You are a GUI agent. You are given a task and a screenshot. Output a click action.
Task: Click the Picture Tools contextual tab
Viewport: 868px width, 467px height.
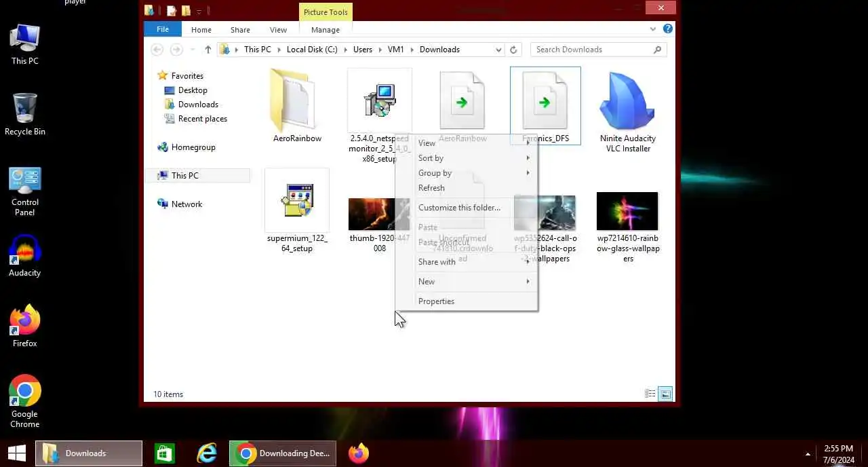pyautogui.click(x=325, y=12)
